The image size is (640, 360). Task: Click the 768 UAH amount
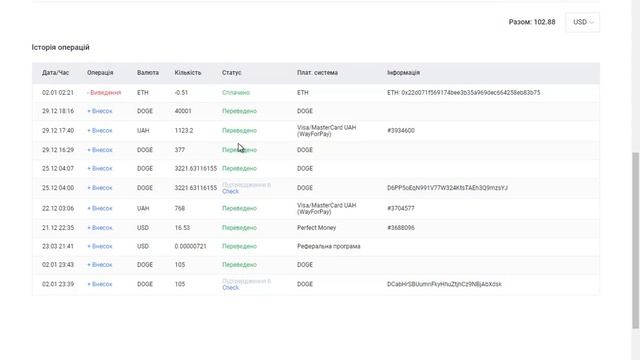[180, 208]
